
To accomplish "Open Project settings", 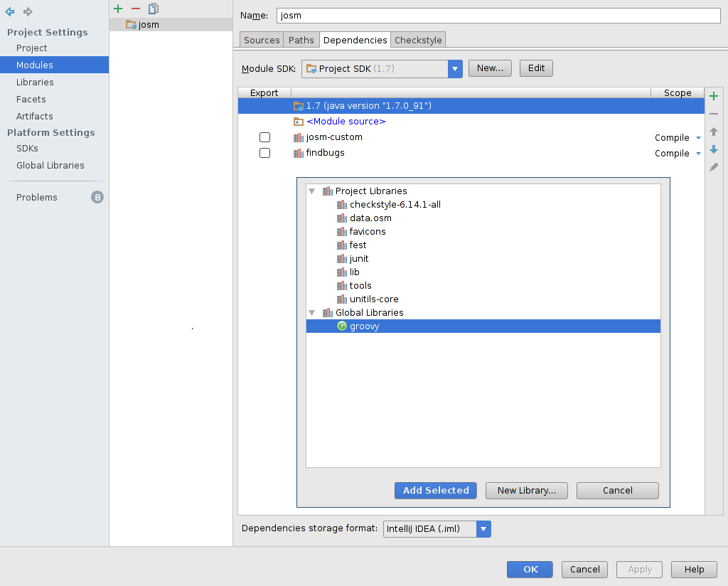I will click(31, 48).
